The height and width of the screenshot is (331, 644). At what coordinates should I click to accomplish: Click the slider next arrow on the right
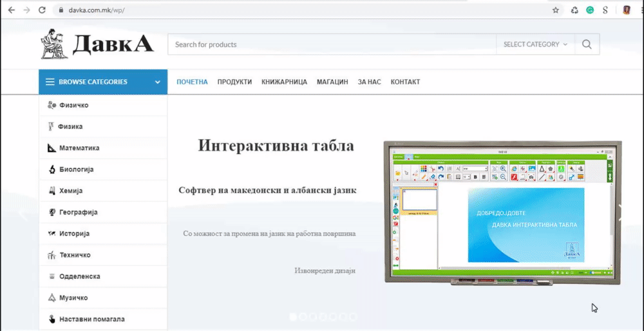point(621,213)
